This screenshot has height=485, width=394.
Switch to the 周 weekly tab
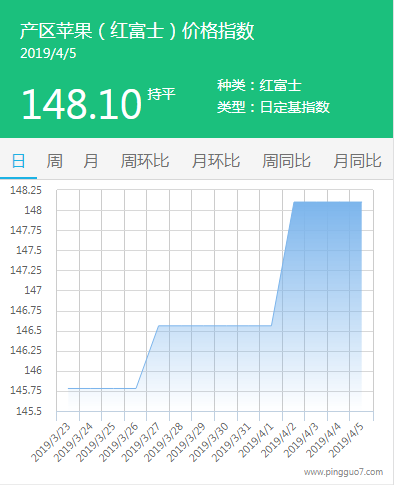point(54,161)
